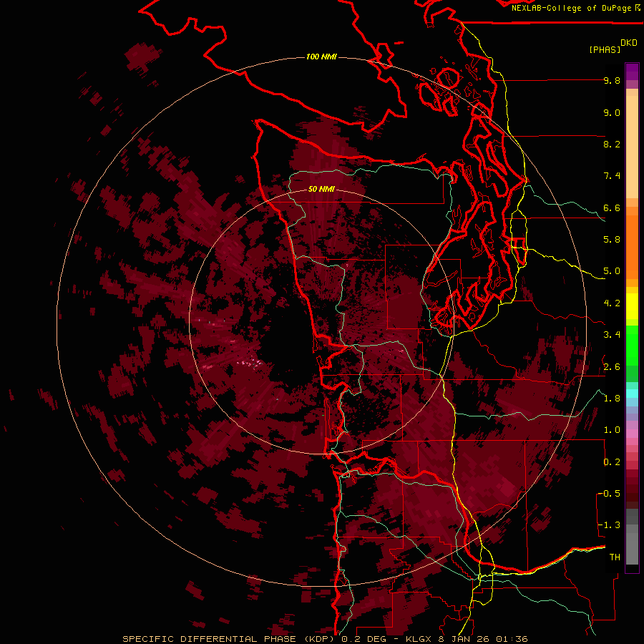Click the 5.8 value on color scale
The height and width of the screenshot is (644, 644).
pyautogui.click(x=612, y=240)
